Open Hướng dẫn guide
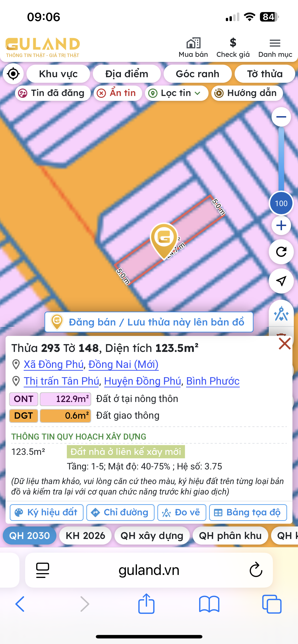Screen dimensions: 298x644 pos(247,93)
